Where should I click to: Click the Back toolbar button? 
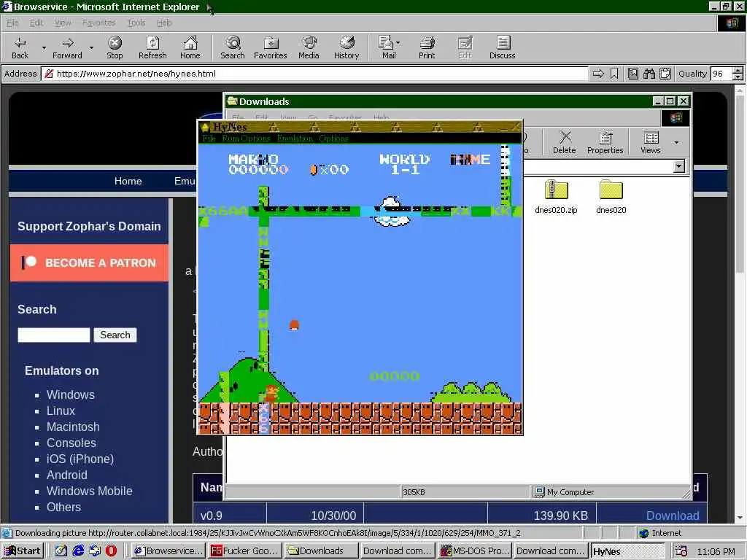pos(20,47)
